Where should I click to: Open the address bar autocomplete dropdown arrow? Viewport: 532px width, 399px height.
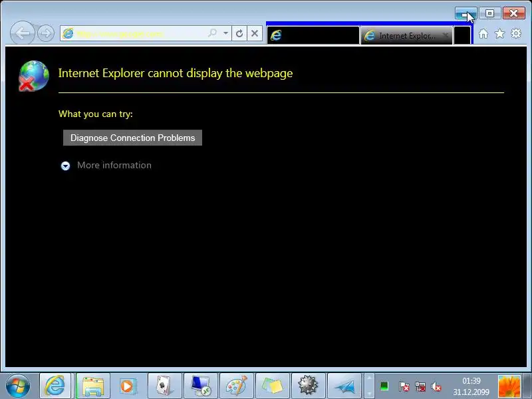225,33
